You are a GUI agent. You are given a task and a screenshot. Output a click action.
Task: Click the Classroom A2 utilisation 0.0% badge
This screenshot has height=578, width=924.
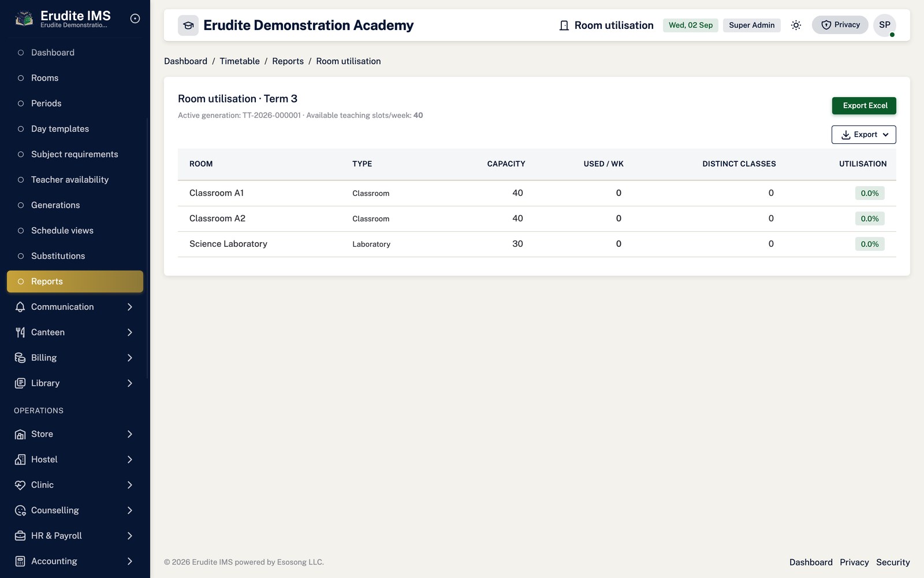pos(870,218)
